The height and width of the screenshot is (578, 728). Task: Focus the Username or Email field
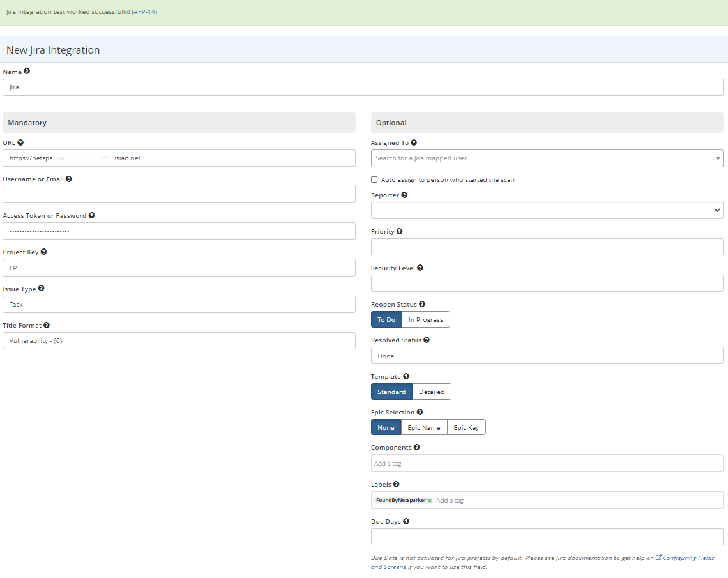(179, 195)
